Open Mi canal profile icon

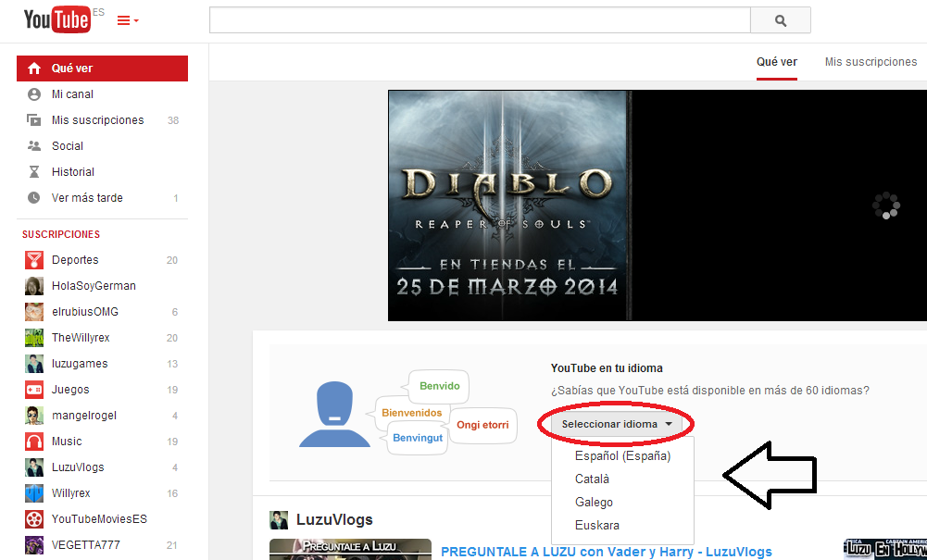coord(34,94)
